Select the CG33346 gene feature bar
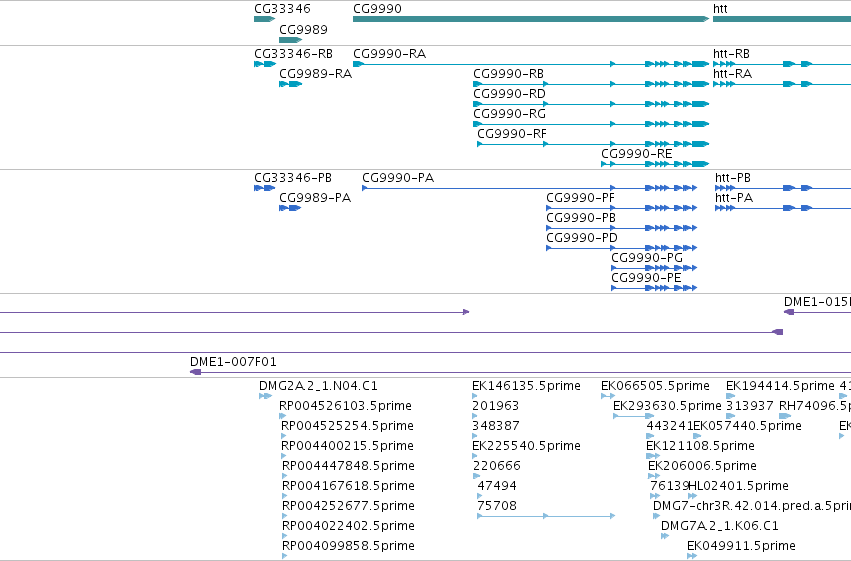The width and height of the screenshot is (851, 561). [x=264, y=19]
